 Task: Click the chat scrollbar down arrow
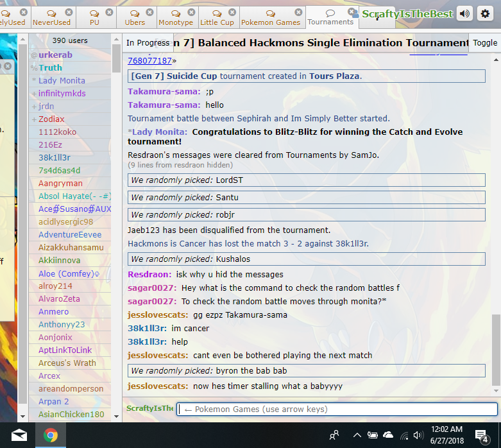pyautogui.click(x=496, y=391)
